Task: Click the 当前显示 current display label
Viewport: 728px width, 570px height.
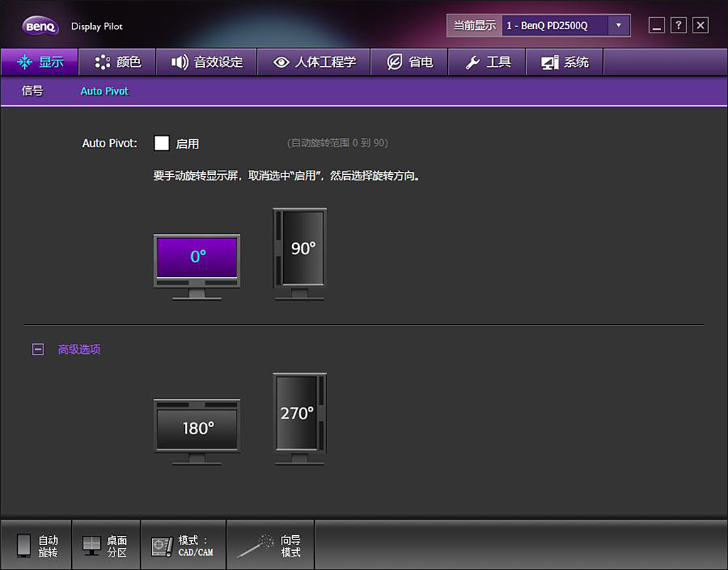Action: 474,26
